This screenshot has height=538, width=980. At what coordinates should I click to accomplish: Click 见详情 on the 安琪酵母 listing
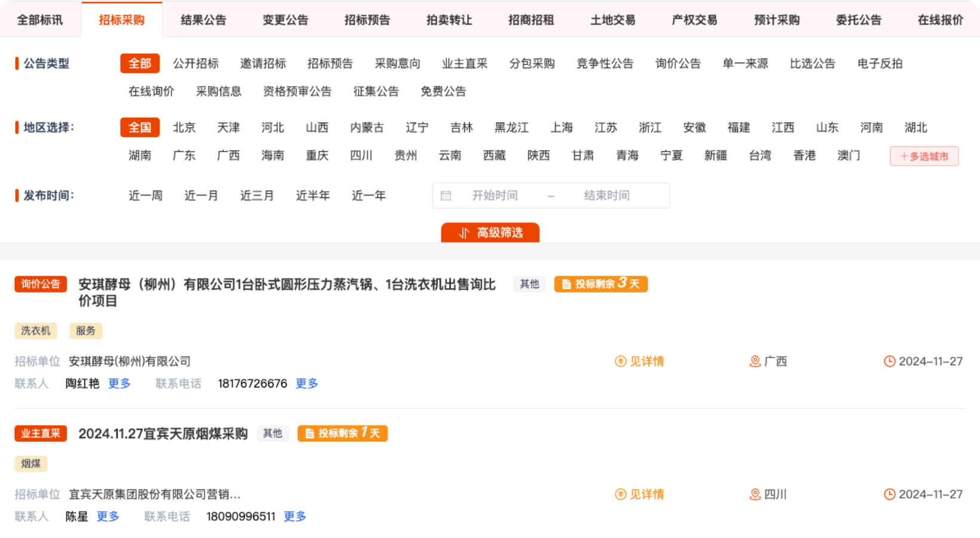click(x=647, y=361)
